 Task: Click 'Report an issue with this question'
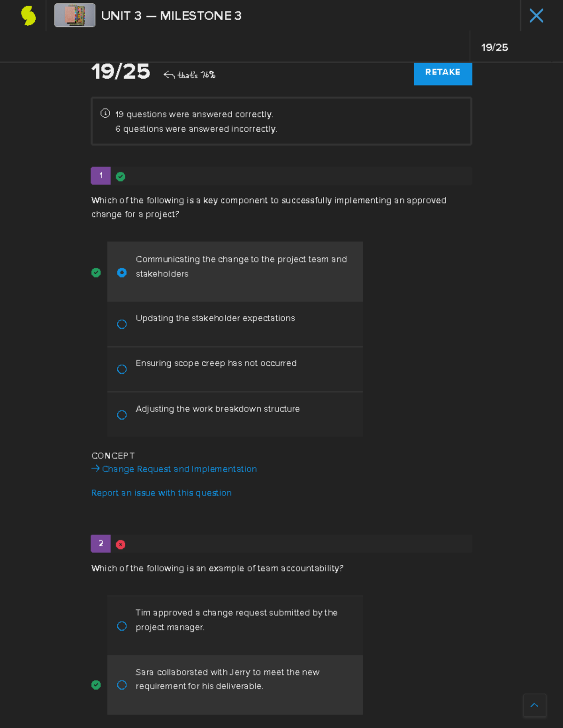(161, 493)
